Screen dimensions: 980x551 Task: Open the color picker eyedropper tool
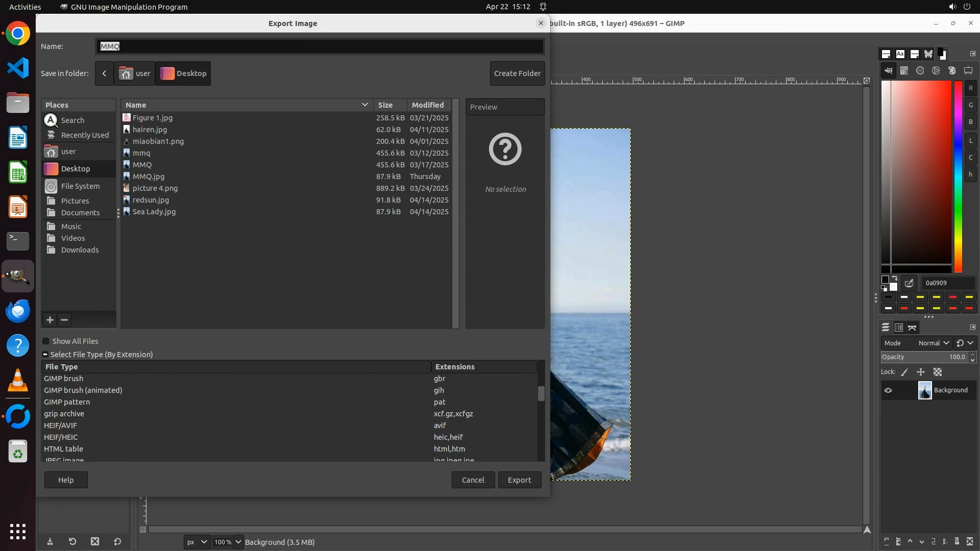(x=909, y=283)
